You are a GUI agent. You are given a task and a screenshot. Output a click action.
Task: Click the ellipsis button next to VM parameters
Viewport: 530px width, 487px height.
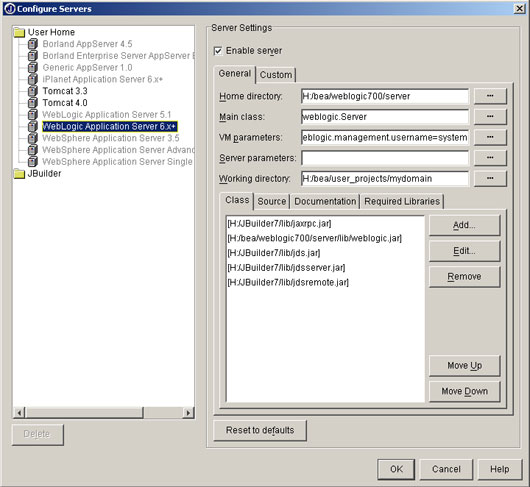[x=490, y=137]
